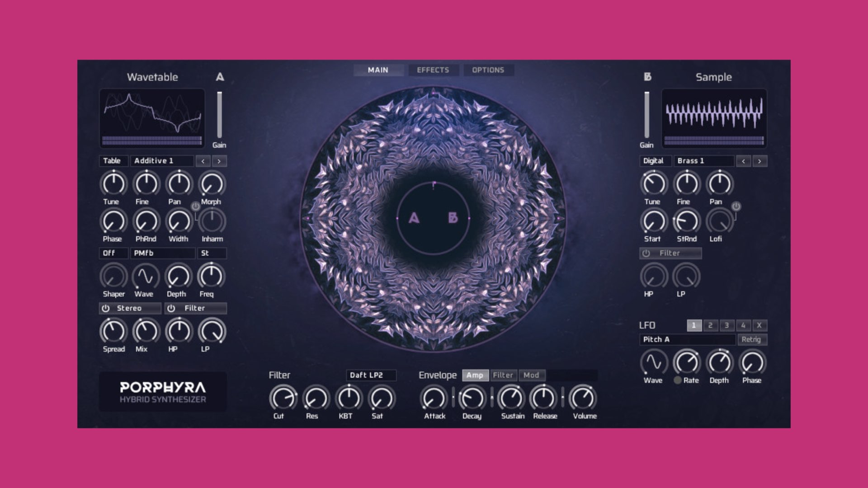This screenshot has width=868, height=488.
Task: Click the PMfb Wave shape selector icon
Action: (x=145, y=276)
